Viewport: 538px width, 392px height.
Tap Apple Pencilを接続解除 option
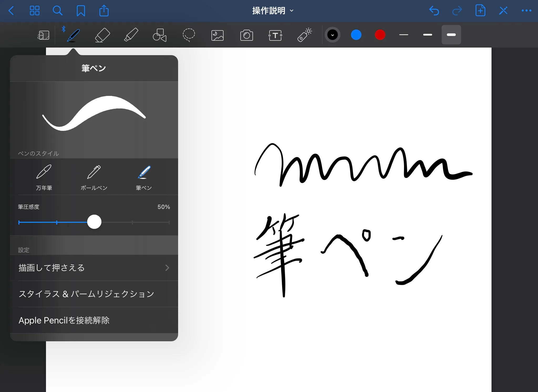tap(94, 320)
